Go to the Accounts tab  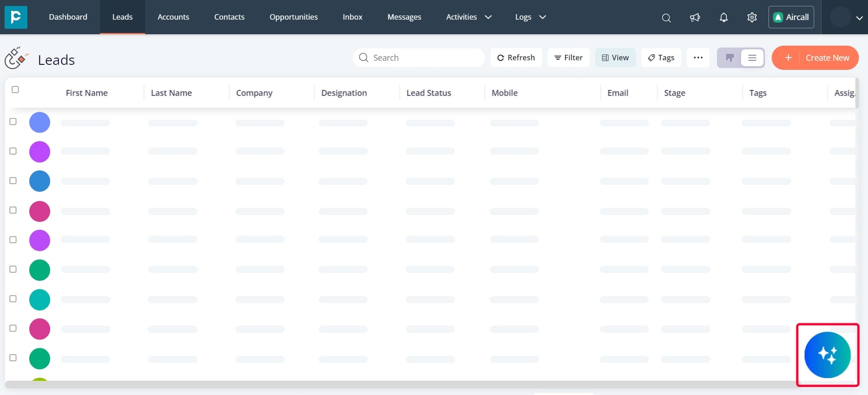pos(173,17)
